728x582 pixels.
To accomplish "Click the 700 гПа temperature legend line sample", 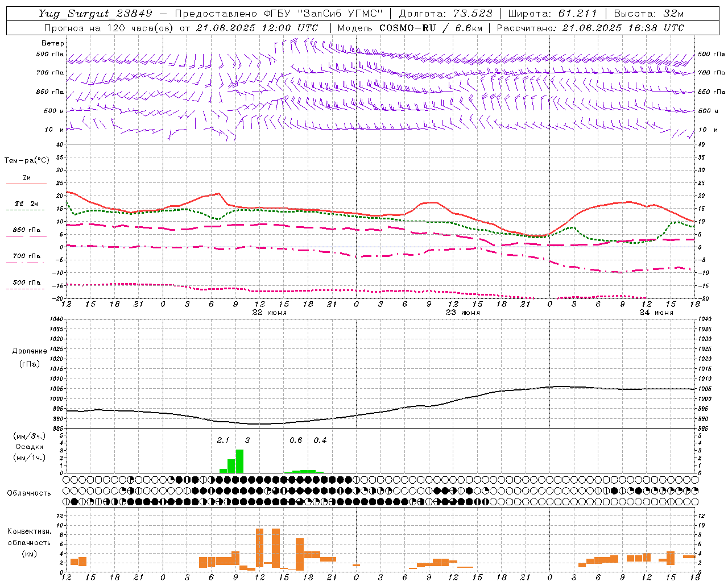I will click(x=26, y=263).
